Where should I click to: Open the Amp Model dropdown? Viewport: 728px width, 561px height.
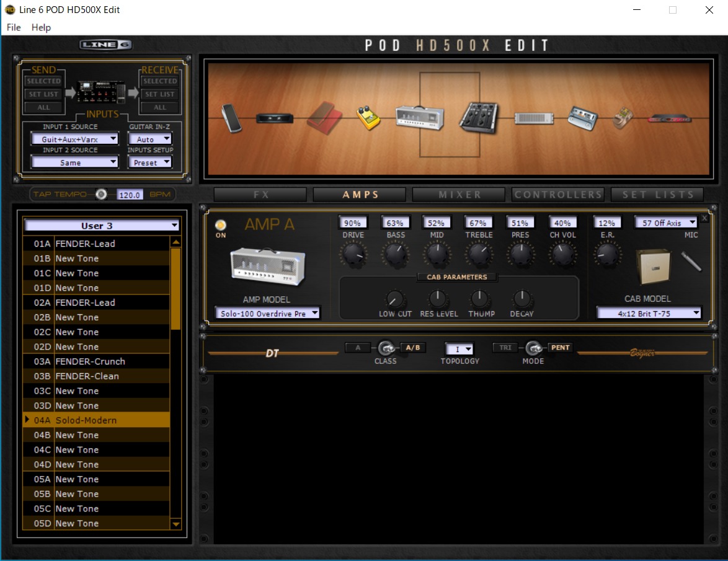(x=267, y=313)
